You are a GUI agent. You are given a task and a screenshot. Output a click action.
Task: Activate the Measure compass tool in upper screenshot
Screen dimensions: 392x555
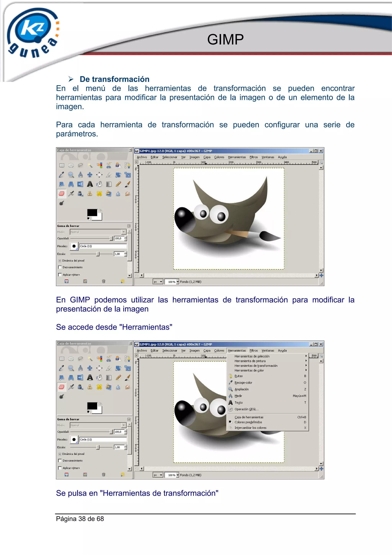point(80,175)
